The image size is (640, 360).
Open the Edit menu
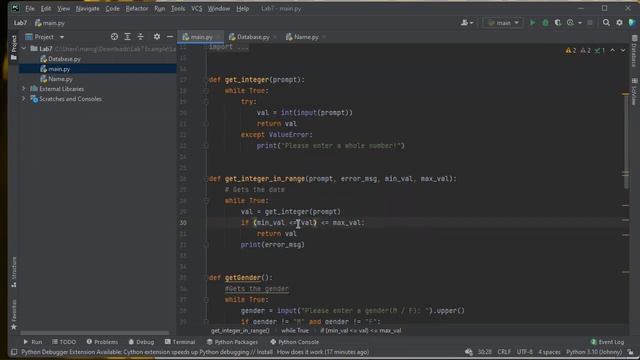(x=46, y=8)
